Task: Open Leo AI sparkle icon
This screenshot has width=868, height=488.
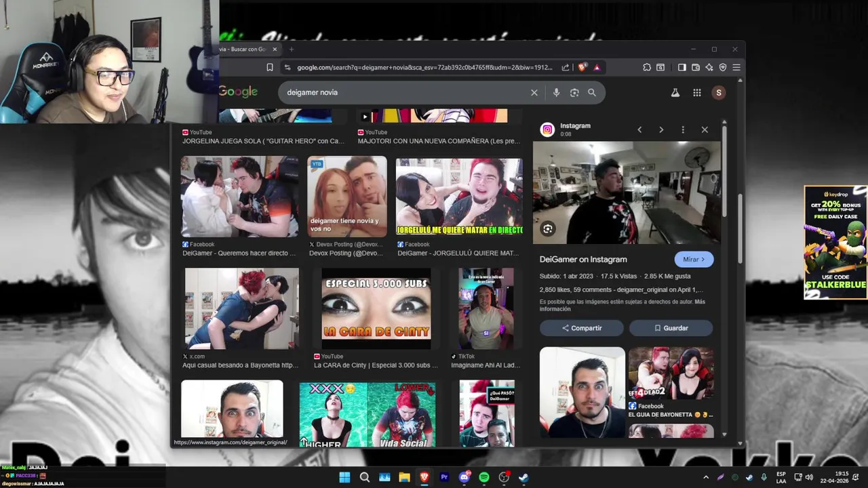Action: (709, 67)
